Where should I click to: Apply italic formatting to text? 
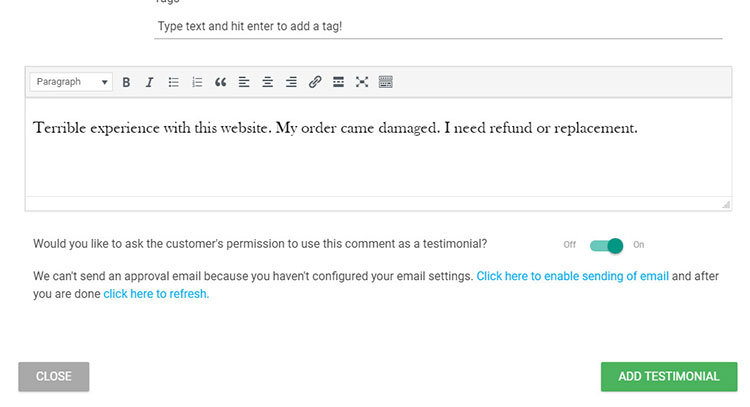point(149,82)
